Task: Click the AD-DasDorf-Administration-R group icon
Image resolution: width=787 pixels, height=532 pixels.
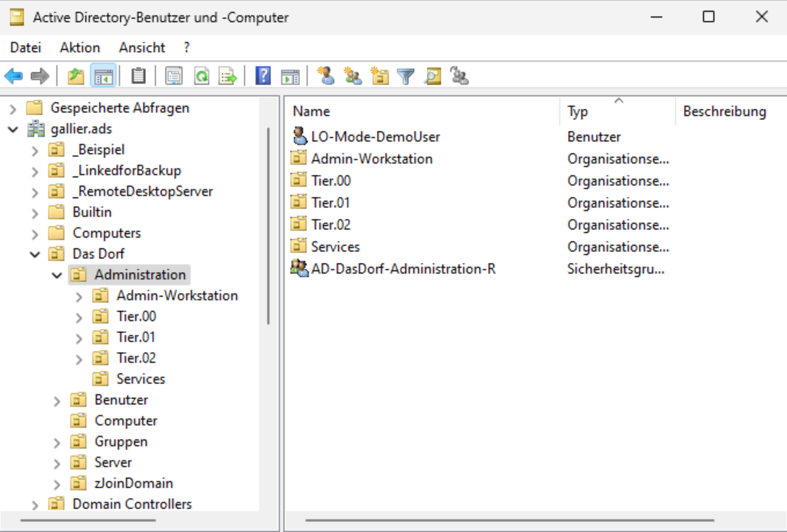Action: tap(299, 268)
